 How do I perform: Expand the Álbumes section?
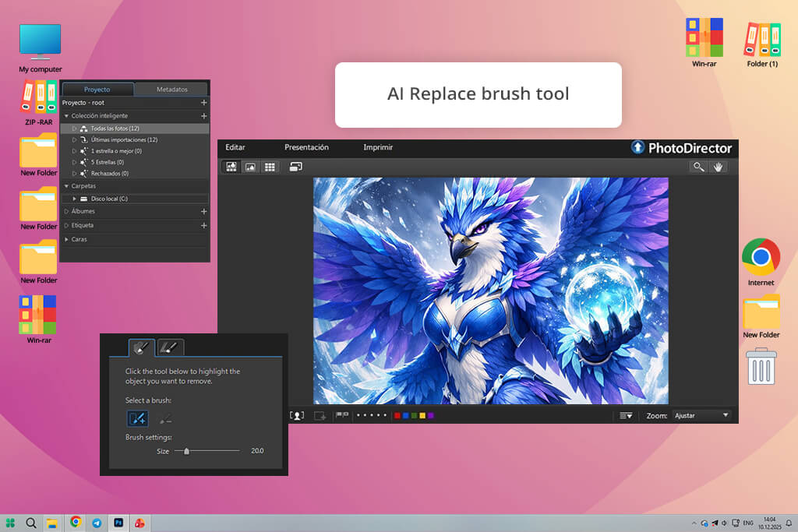click(x=66, y=211)
